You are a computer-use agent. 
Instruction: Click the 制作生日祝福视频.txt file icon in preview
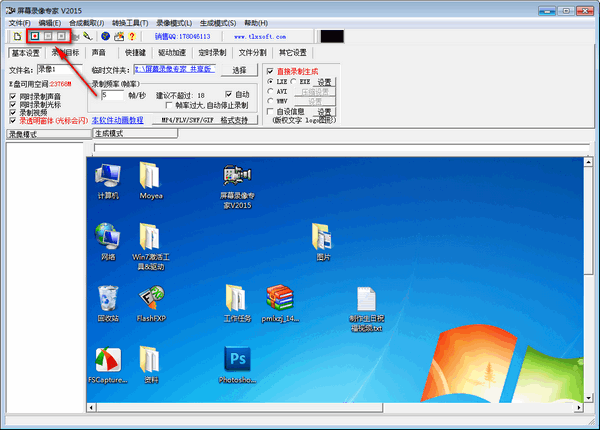(367, 309)
